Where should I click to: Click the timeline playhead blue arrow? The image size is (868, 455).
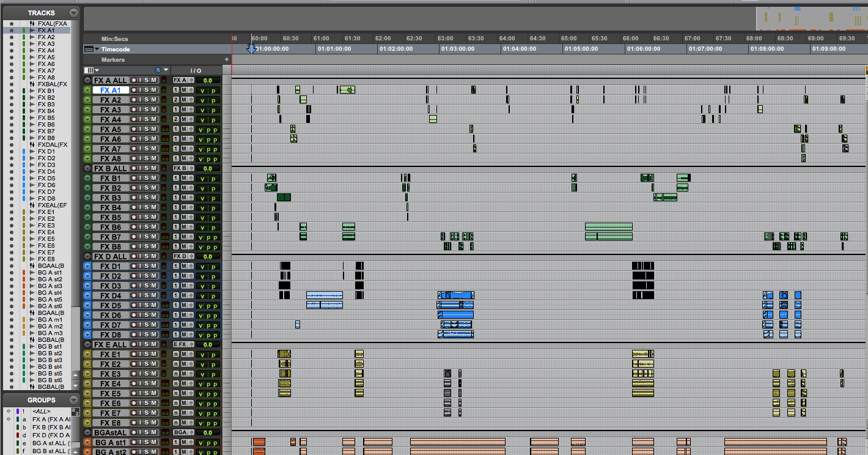click(x=251, y=49)
